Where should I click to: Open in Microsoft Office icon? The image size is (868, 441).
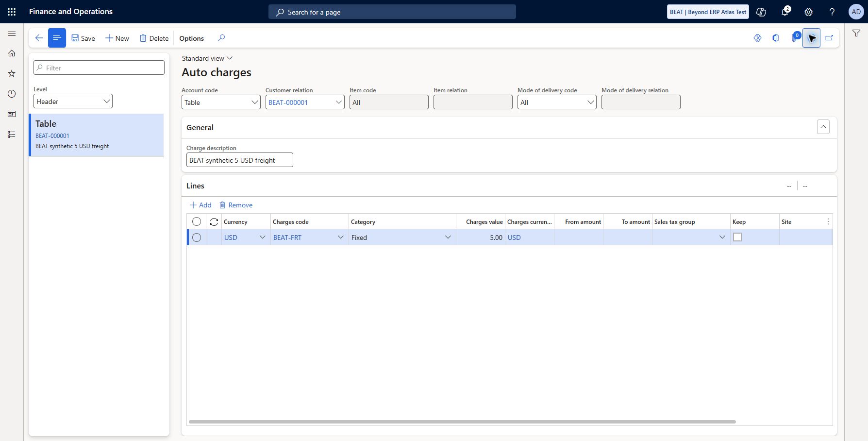(x=776, y=38)
